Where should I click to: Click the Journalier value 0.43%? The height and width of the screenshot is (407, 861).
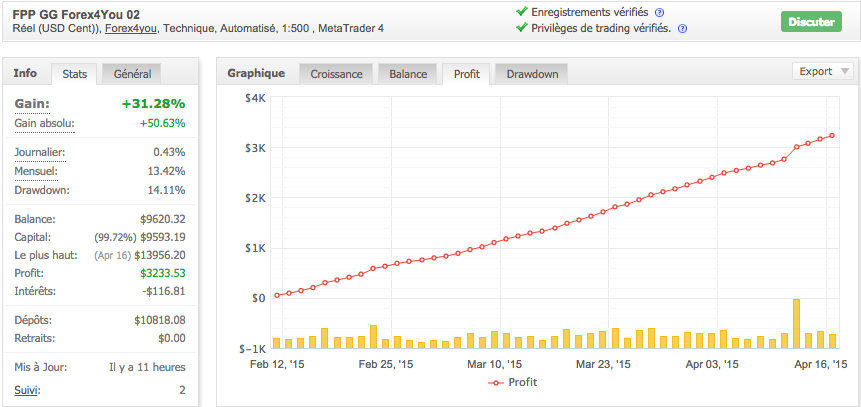click(x=171, y=152)
